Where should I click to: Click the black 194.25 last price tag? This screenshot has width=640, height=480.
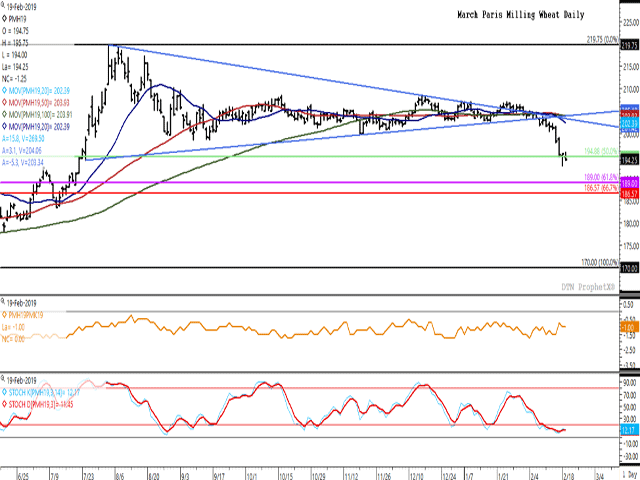click(629, 160)
